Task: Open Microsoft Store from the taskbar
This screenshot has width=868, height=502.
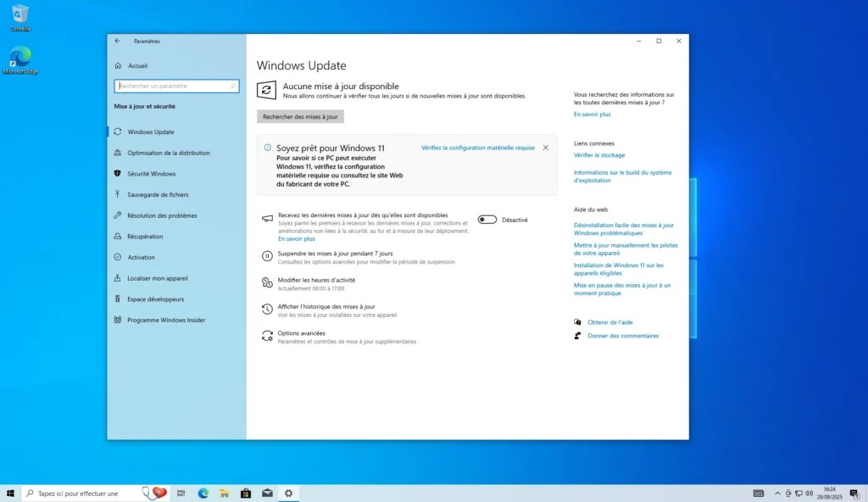Action: click(246, 494)
